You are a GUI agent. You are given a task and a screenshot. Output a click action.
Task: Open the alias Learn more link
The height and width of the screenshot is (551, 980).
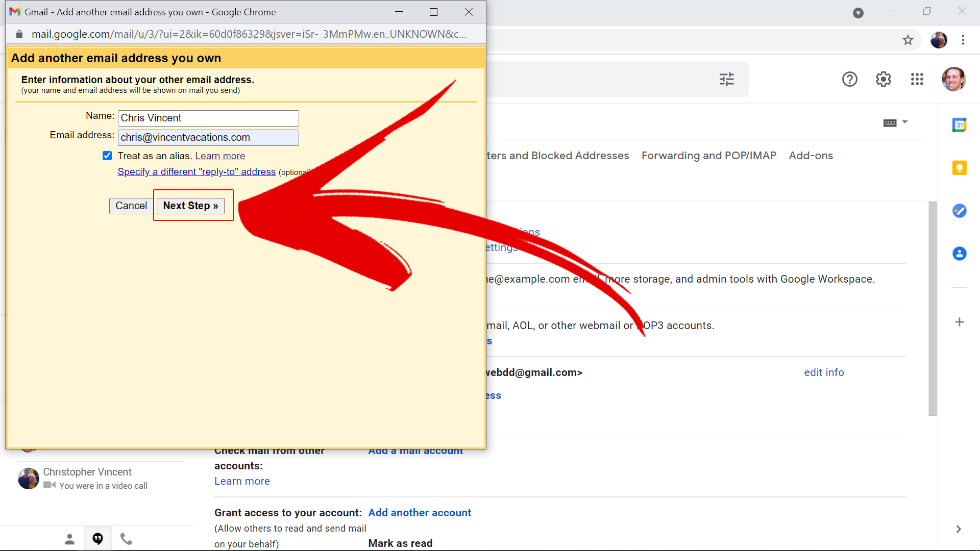220,156
